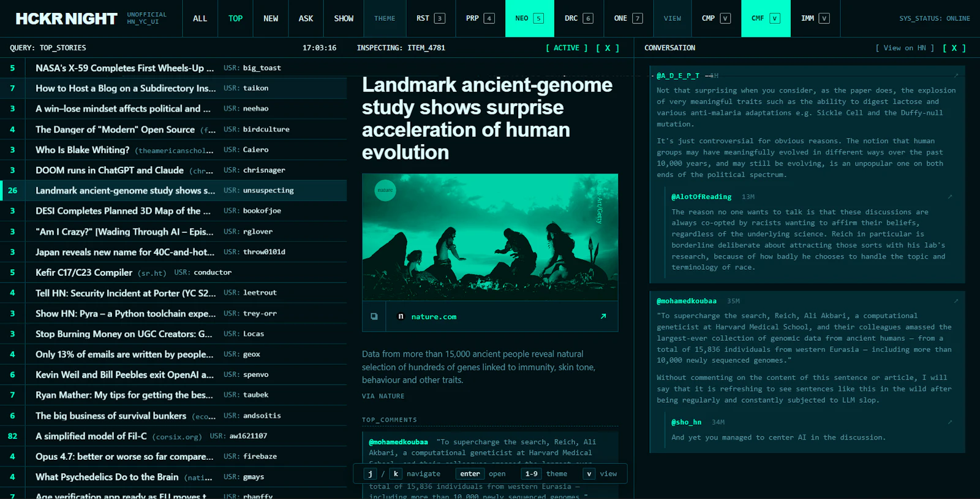
Task: Click the 'v' view key hint
Action: pos(589,474)
